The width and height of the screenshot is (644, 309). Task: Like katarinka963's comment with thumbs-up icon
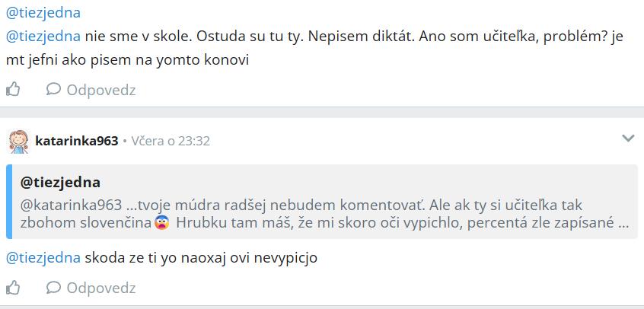(x=13, y=287)
